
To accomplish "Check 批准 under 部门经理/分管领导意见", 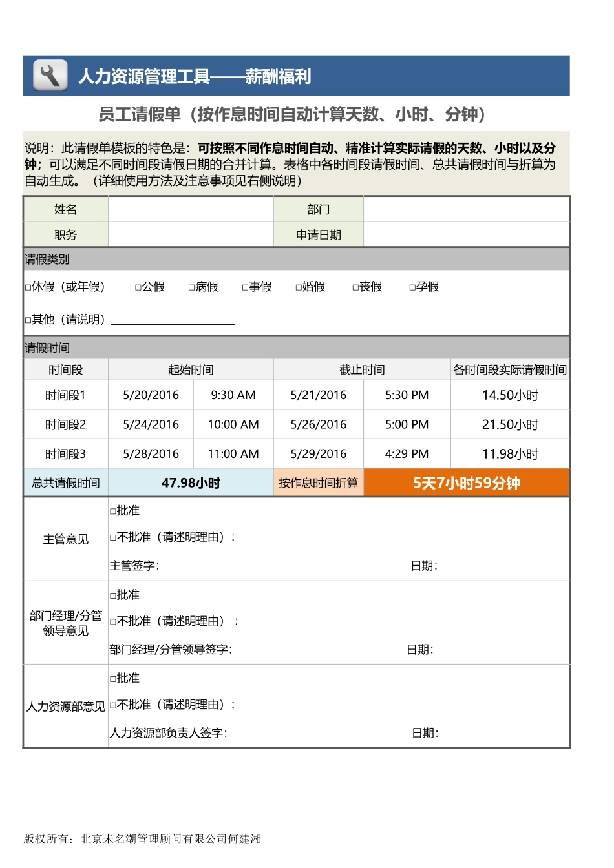I will coord(114,595).
